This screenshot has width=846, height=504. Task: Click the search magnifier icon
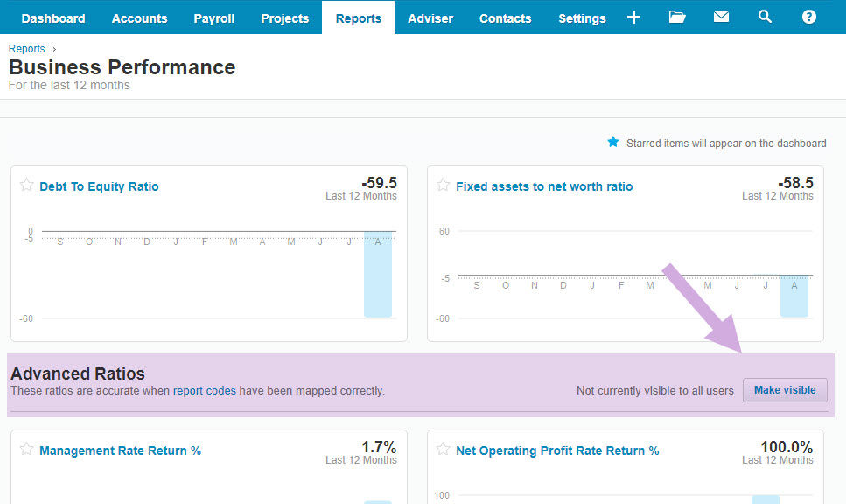click(765, 17)
